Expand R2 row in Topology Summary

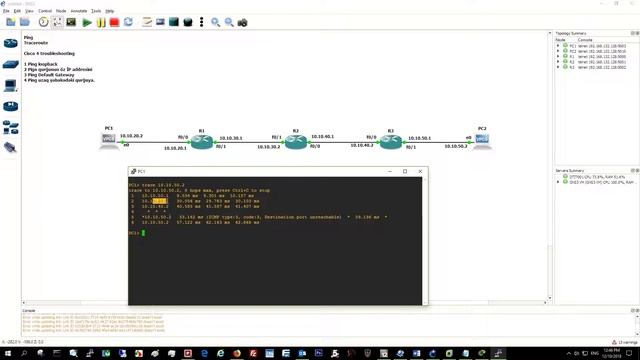click(558, 62)
